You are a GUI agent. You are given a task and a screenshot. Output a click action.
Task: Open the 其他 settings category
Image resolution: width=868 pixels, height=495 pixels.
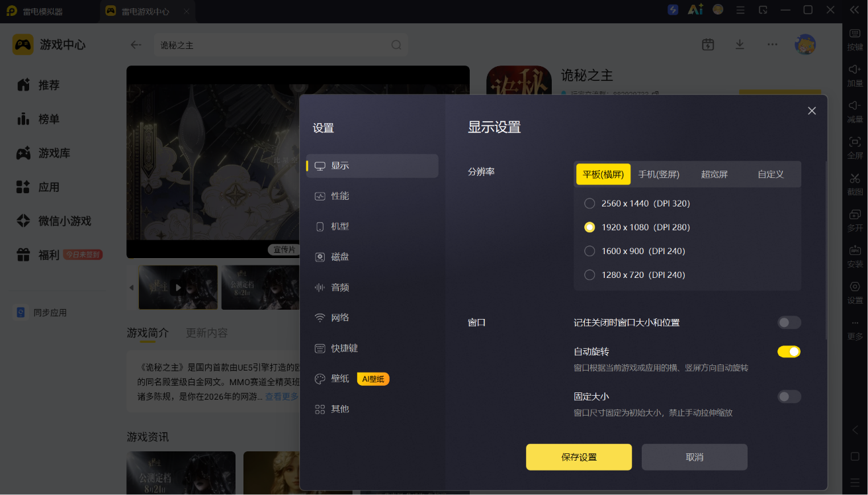pyautogui.click(x=372, y=409)
